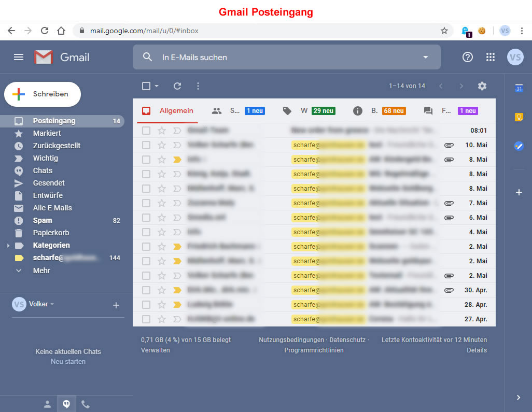Viewport: 532px width, 412px height.
Task: Open the Papierkorb folder
Action: pos(62,233)
